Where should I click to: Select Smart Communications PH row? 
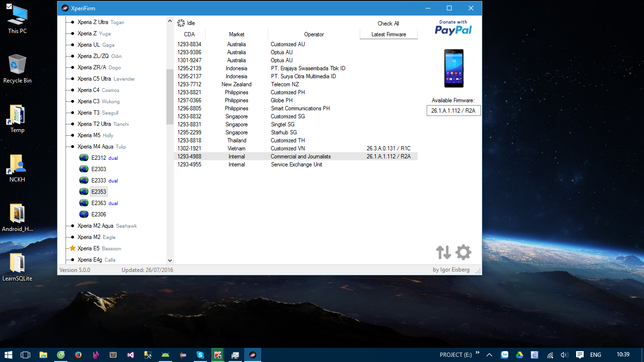[296, 108]
